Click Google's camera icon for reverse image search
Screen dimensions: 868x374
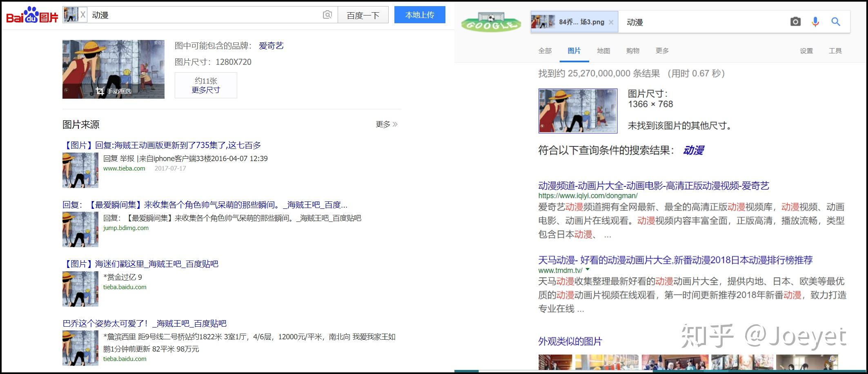click(795, 22)
